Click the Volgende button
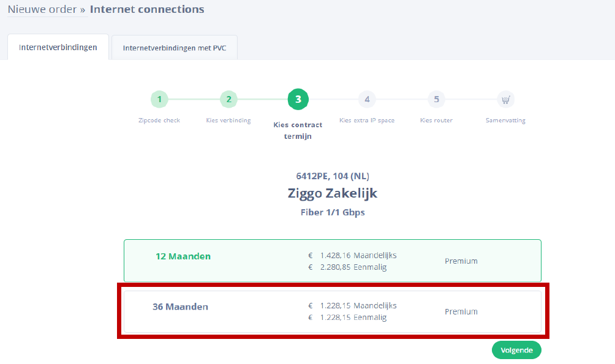 click(x=516, y=350)
